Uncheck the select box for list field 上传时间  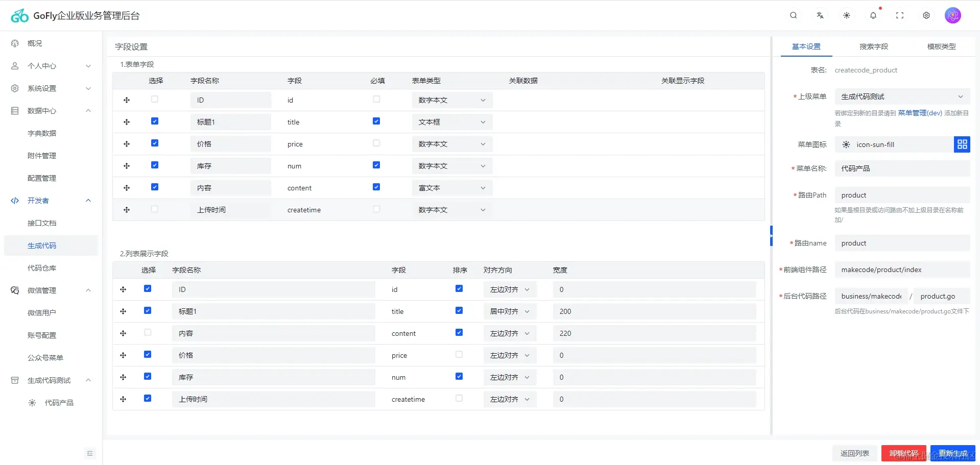(x=148, y=398)
